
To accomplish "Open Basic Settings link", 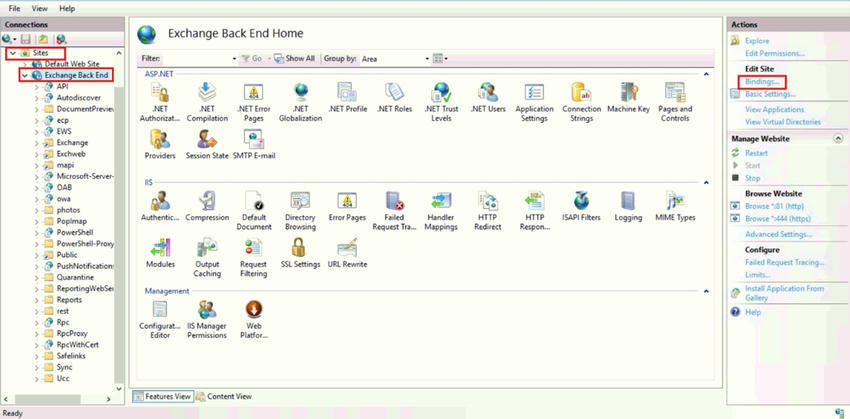I will click(x=770, y=94).
